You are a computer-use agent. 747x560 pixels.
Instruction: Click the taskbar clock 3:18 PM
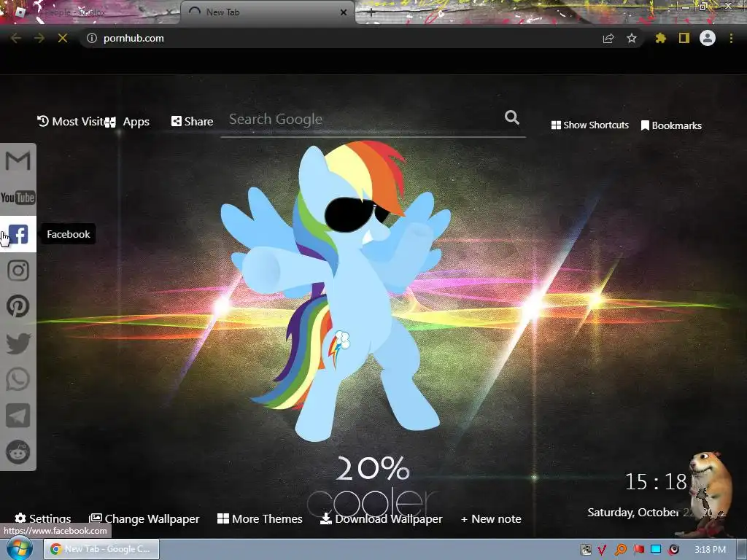click(x=710, y=550)
